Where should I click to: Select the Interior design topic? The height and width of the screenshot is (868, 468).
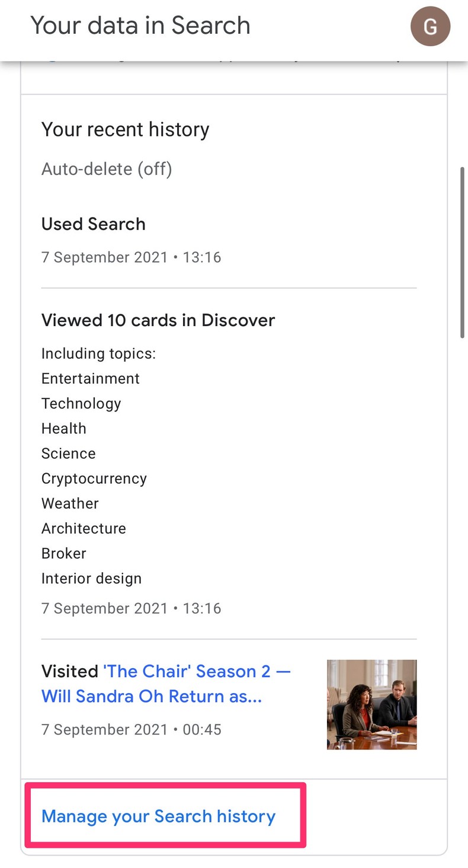tap(91, 578)
